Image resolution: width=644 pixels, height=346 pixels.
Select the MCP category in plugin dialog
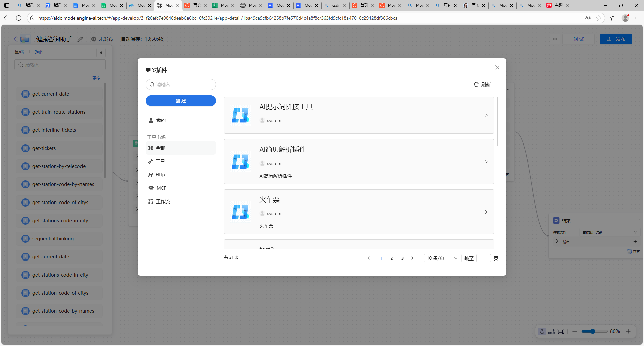[x=161, y=188]
